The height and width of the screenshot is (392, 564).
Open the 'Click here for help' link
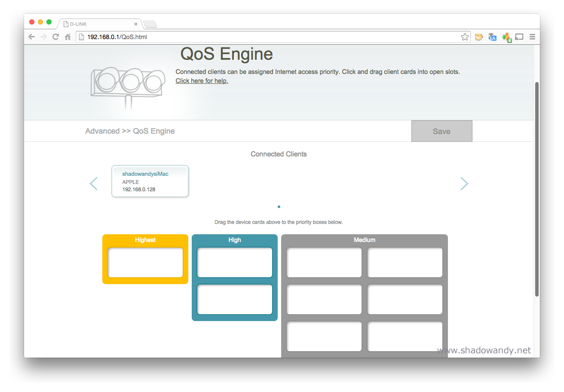[x=202, y=81]
